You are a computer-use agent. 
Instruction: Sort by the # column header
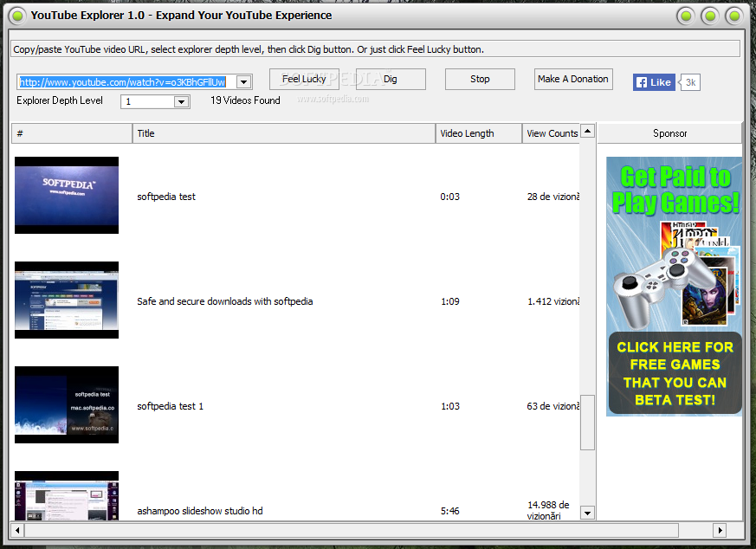pyautogui.click(x=72, y=133)
